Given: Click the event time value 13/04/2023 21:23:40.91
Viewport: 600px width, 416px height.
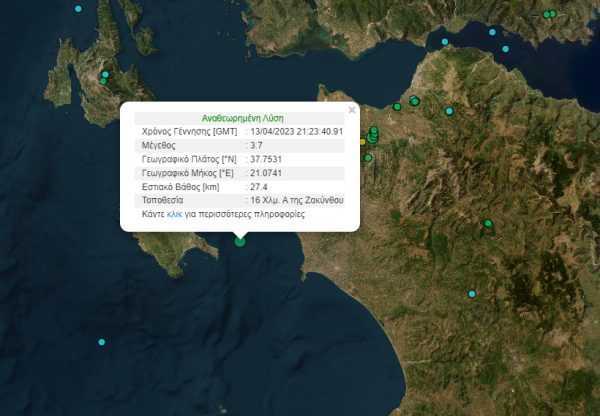Looking at the screenshot, I should coord(296,131).
